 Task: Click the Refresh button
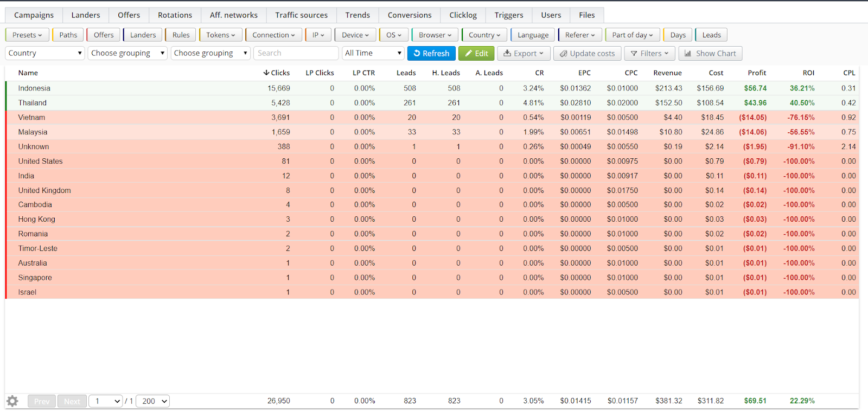431,53
